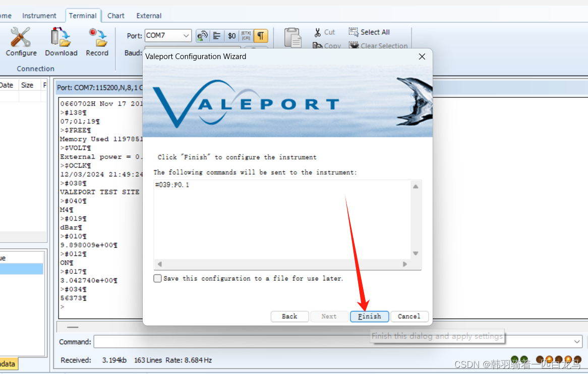Click the #039;P0.1 command line
Screen dimensions: 588x374
click(172, 185)
